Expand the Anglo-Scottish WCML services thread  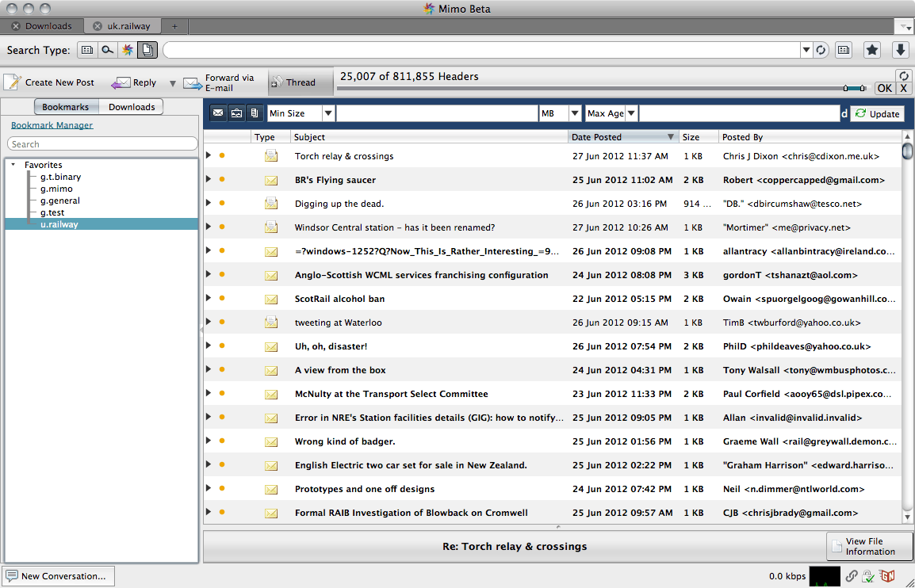pyautogui.click(x=209, y=274)
